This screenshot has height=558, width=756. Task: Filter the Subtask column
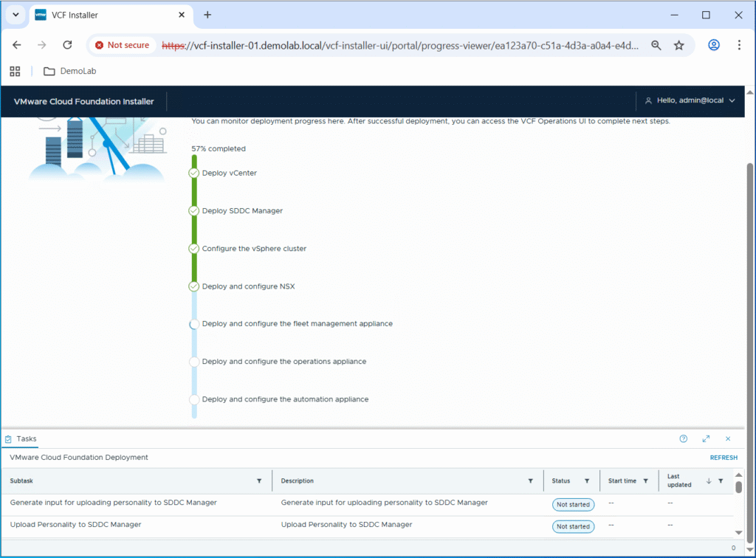point(259,481)
